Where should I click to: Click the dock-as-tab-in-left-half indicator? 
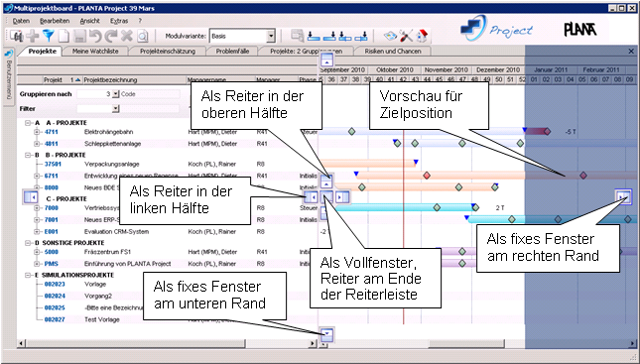point(311,197)
